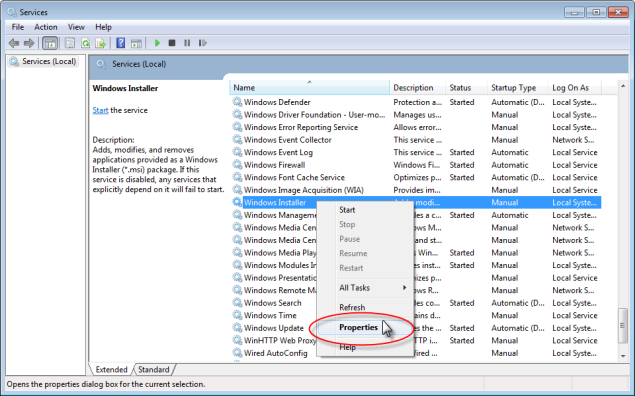Select the Windows Search service name
The width and height of the screenshot is (635, 396).
coord(273,303)
